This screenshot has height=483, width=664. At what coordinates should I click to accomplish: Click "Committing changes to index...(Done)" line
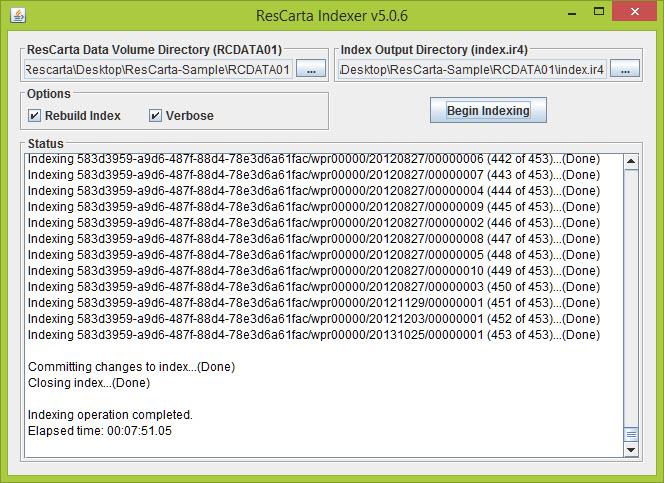coord(131,367)
